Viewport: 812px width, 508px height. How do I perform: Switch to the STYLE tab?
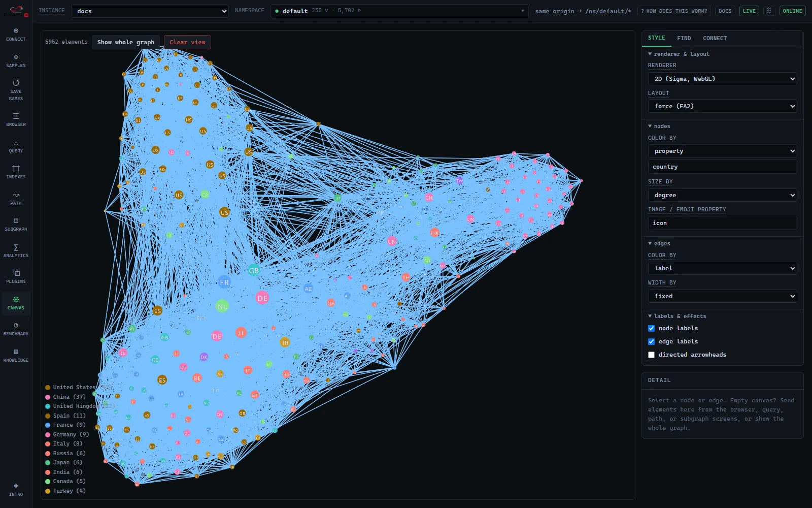click(656, 38)
